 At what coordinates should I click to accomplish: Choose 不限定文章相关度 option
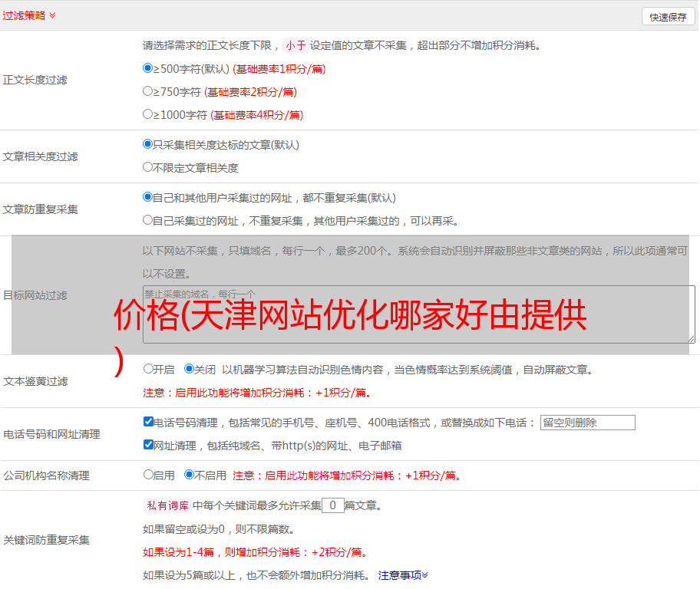coord(148,167)
